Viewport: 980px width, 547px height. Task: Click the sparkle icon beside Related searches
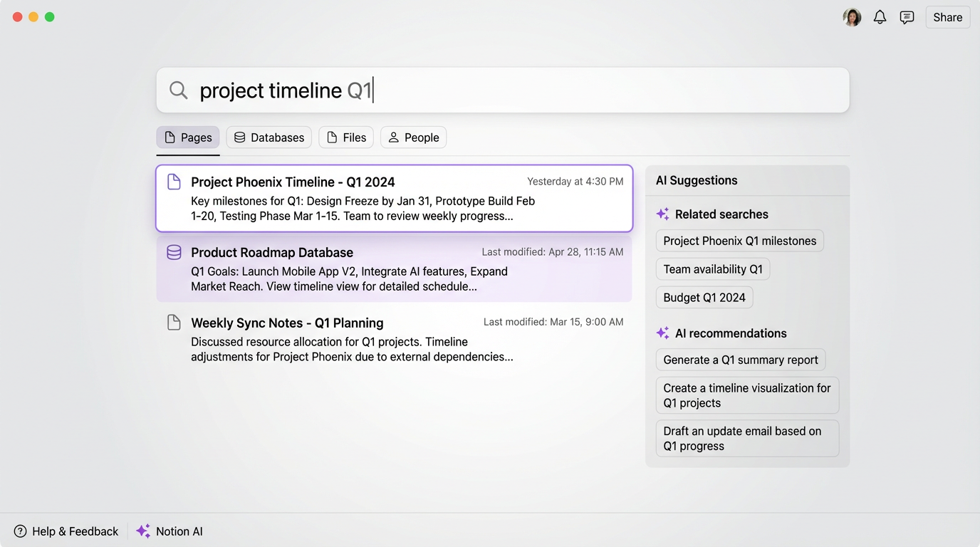664,214
